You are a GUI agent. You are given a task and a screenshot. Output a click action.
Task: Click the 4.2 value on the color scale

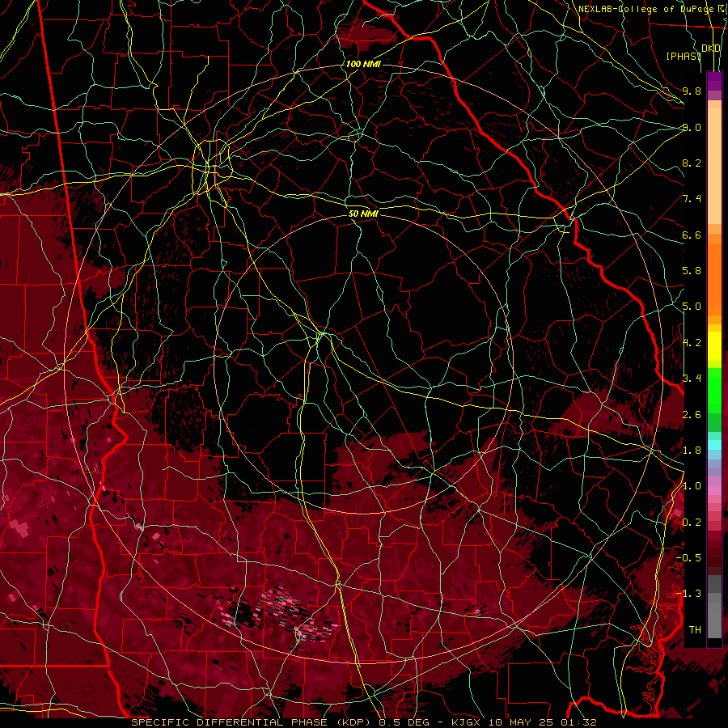(x=692, y=343)
